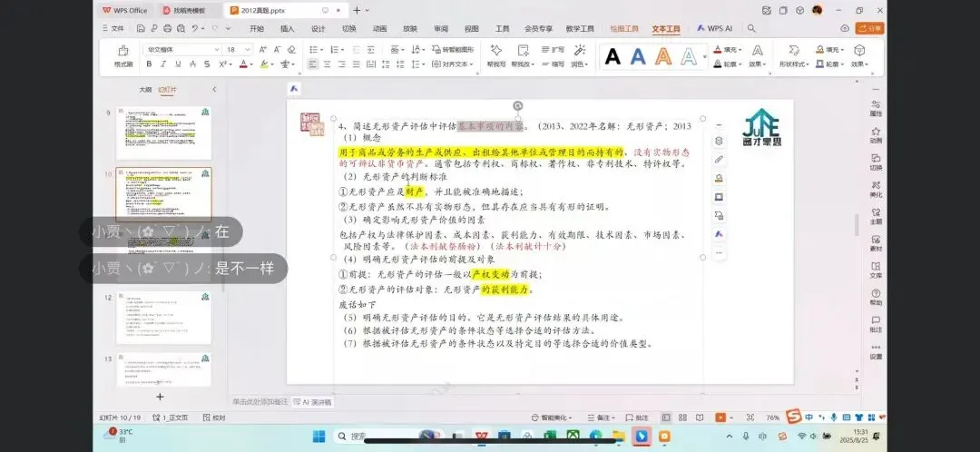Open the font color dropdown arrow
980x452 pixels.
(251, 64)
